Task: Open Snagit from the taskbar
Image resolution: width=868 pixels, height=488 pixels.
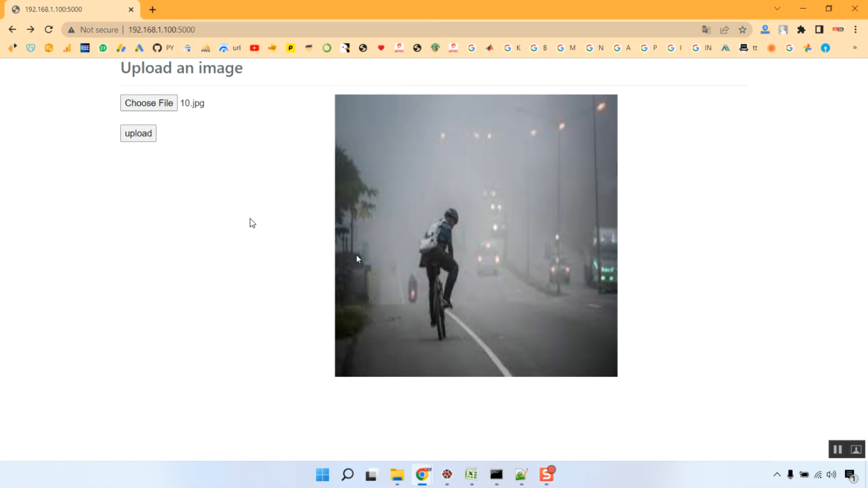Action: tap(546, 475)
